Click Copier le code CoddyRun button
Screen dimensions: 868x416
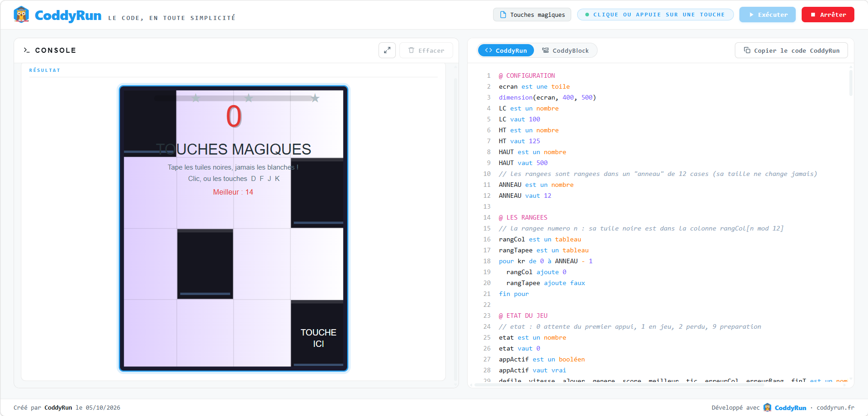(791, 50)
